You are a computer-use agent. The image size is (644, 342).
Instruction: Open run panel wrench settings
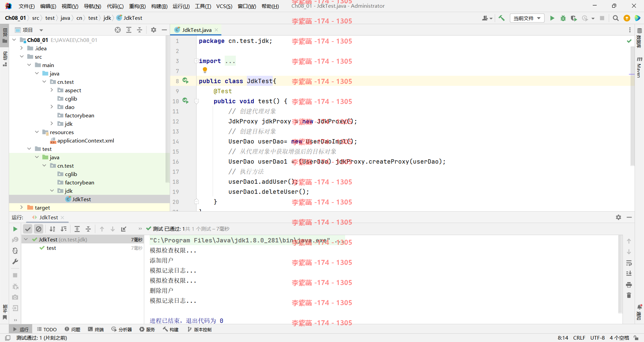[15, 262]
